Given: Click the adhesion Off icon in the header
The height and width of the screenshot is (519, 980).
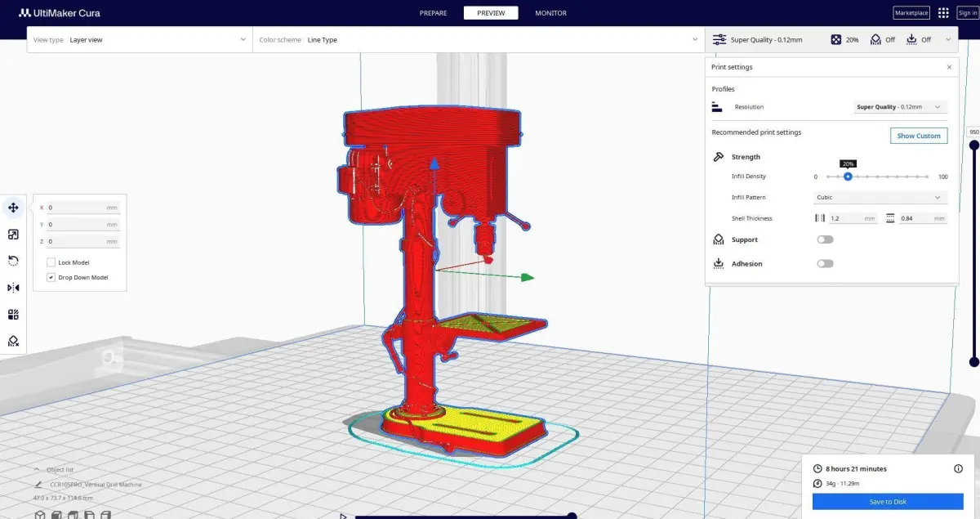Looking at the screenshot, I should (x=911, y=39).
